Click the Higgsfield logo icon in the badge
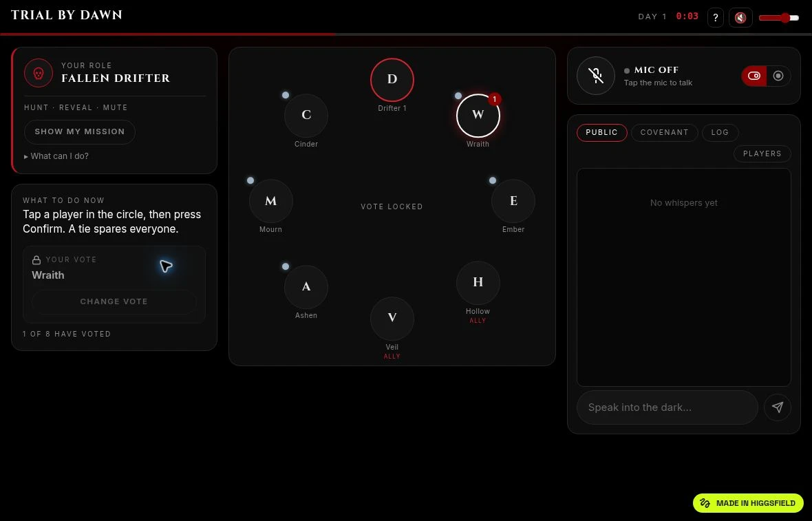 (705, 503)
